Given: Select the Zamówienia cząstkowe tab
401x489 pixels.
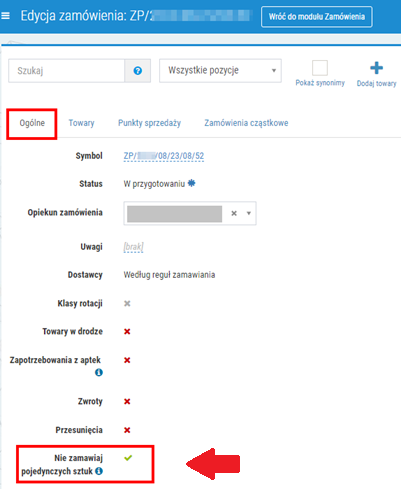Looking at the screenshot, I should coord(246,123).
